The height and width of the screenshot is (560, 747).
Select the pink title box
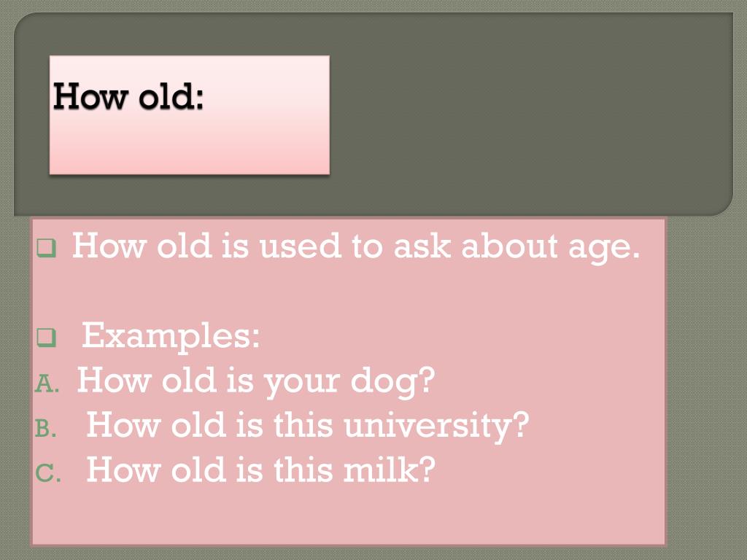coord(190,114)
